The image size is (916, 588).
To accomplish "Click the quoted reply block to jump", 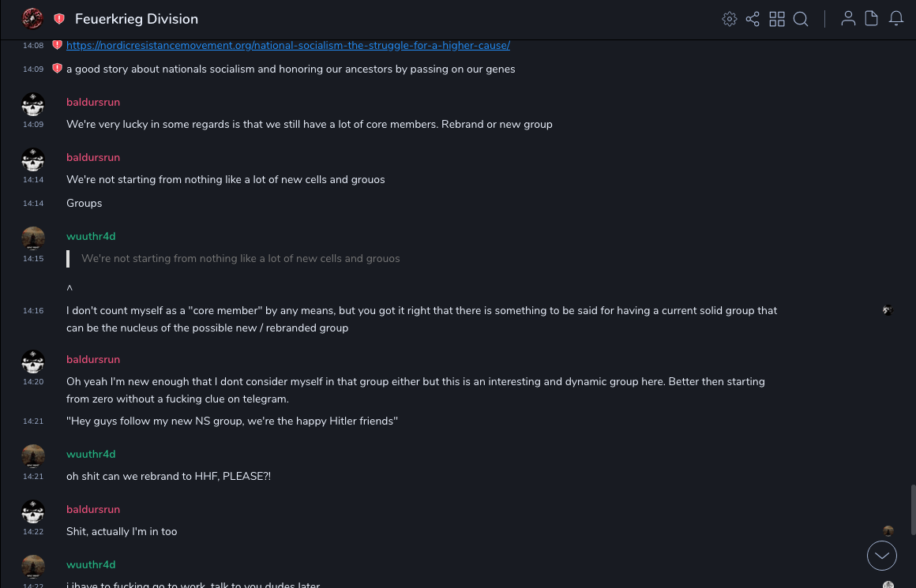I will point(241,259).
